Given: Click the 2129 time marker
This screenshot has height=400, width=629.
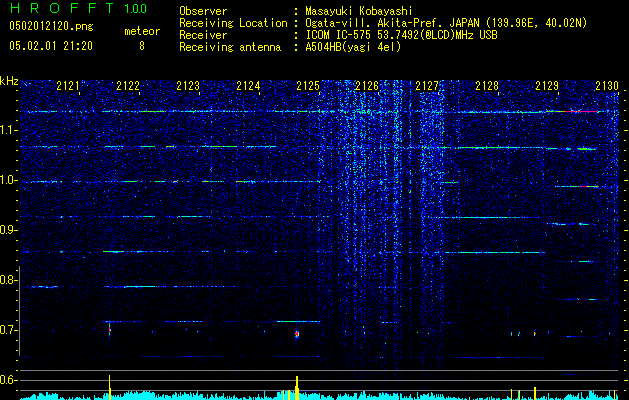Looking at the screenshot, I should (547, 86).
